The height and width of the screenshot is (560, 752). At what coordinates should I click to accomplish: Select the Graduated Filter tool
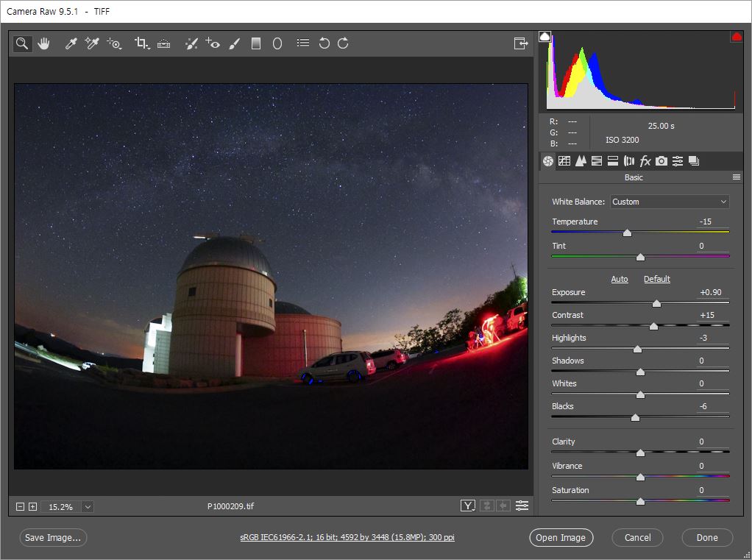[x=256, y=43]
